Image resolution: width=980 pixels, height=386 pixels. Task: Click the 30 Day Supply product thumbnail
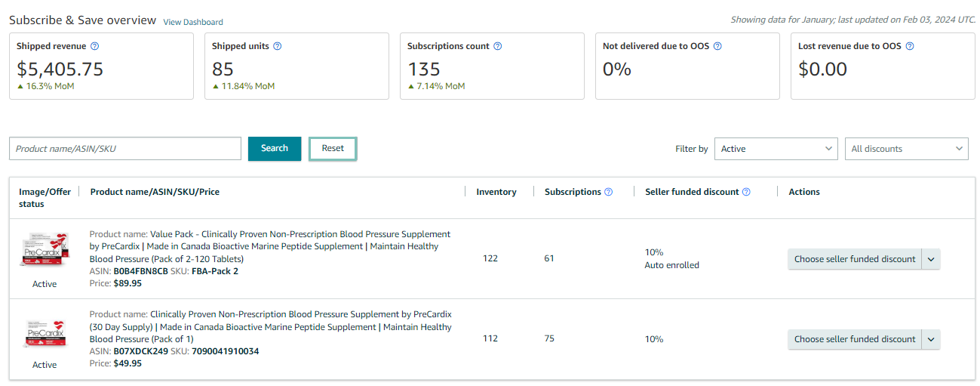click(x=45, y=333)
